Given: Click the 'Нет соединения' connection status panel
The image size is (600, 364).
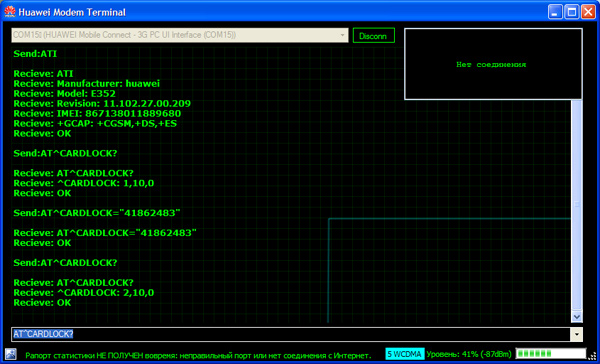Looking at the screenshot, I should pyautogui.click(x=493, y=64).
